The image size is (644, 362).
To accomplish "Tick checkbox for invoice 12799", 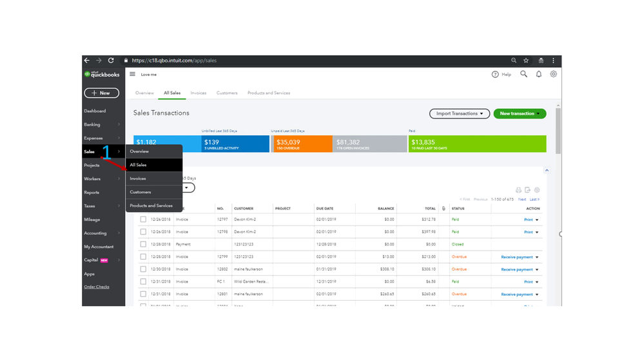I will tap(143, 257).
